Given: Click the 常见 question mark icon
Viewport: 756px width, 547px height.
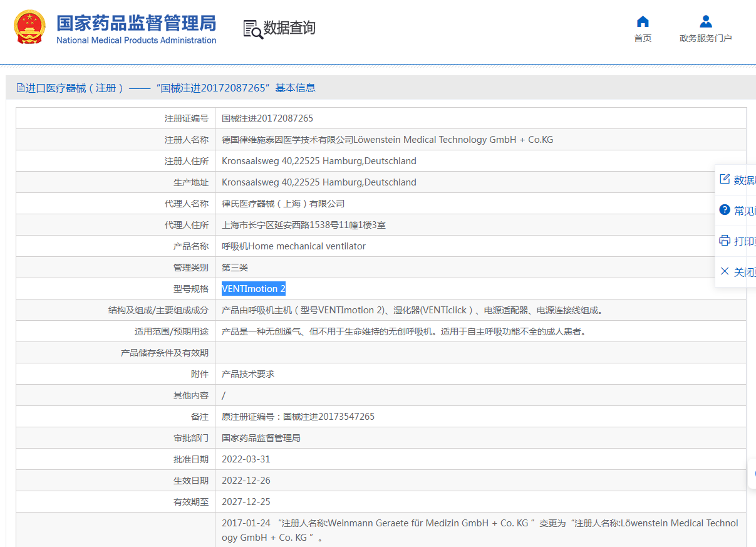Looking at the screenshot, I should tap(725, 210).
